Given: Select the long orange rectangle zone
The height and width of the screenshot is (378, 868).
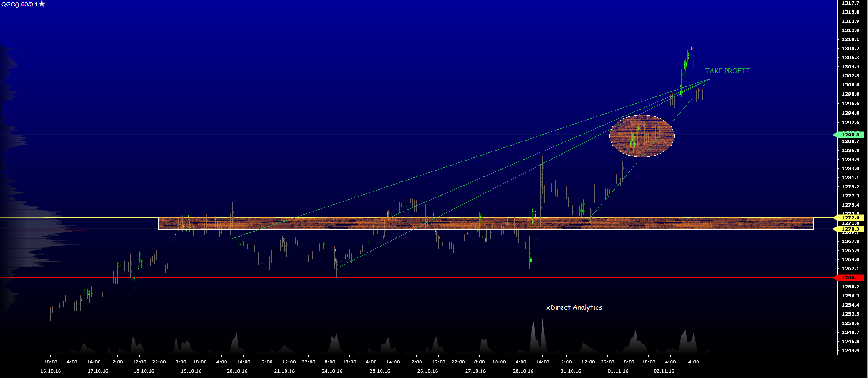Looking at the screenshot, I should [486, 223].
